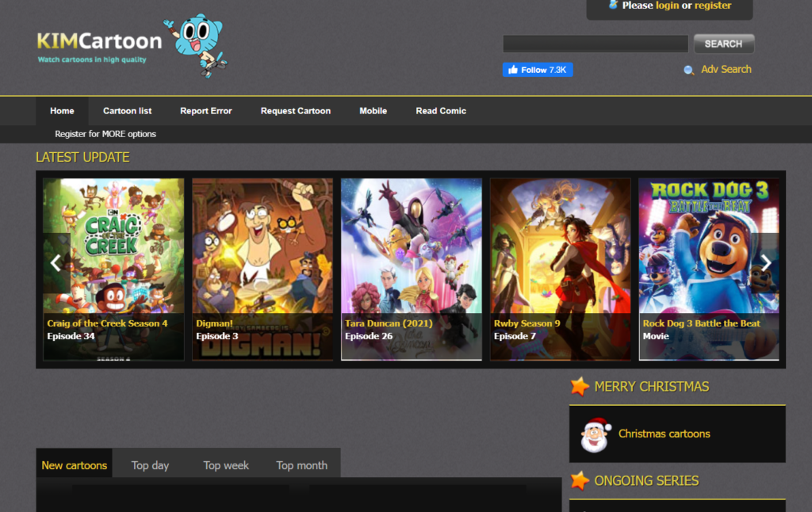Screen dimensions: 812x512
Task: Switch to the Top day tab
Action: pos(150,465)
